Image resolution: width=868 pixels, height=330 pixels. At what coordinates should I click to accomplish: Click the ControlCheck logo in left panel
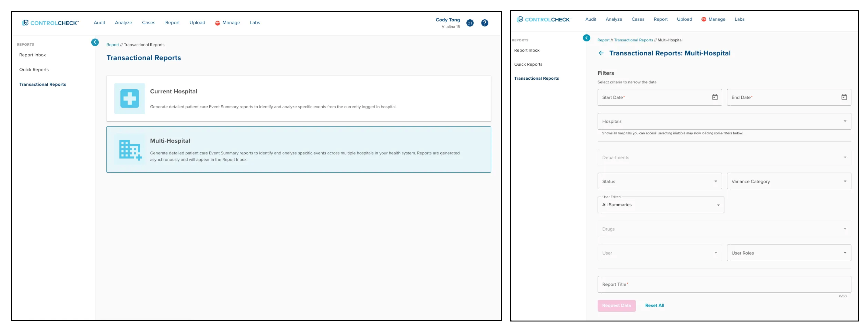coord(51,23)
